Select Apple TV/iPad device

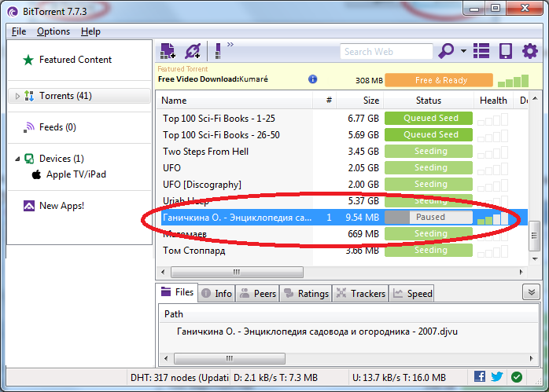pyautogui.click(x=76, y=174)
